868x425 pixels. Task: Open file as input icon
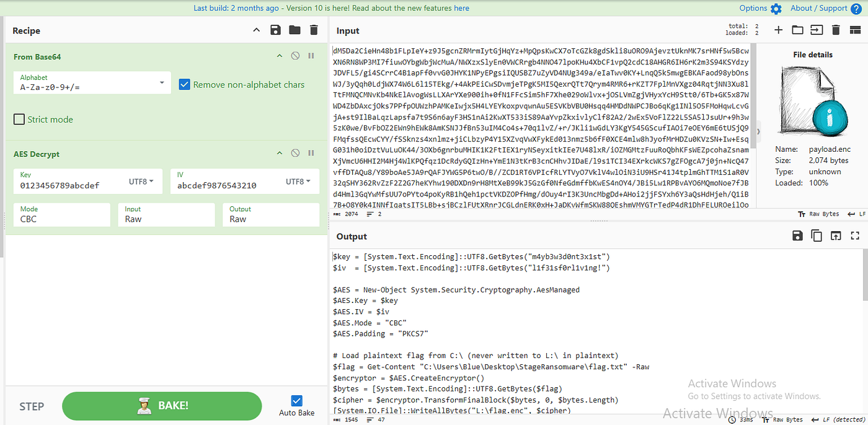(817, 30)
